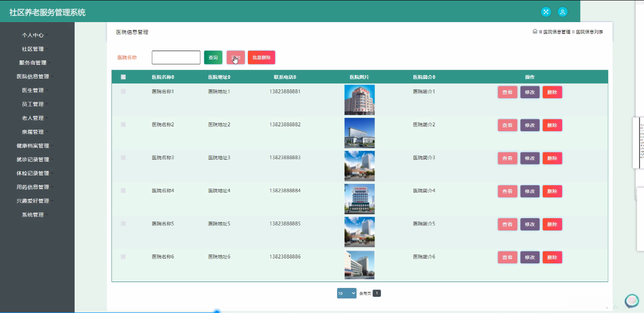Check the row checkbox for 医院名称4
The width and height of the screenshot is (644, 313).
click(123, 191)
